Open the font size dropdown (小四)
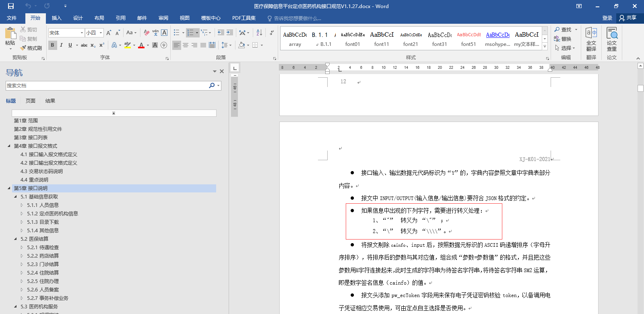The width and height of the screenshot is (644, 314). [101, 33]
